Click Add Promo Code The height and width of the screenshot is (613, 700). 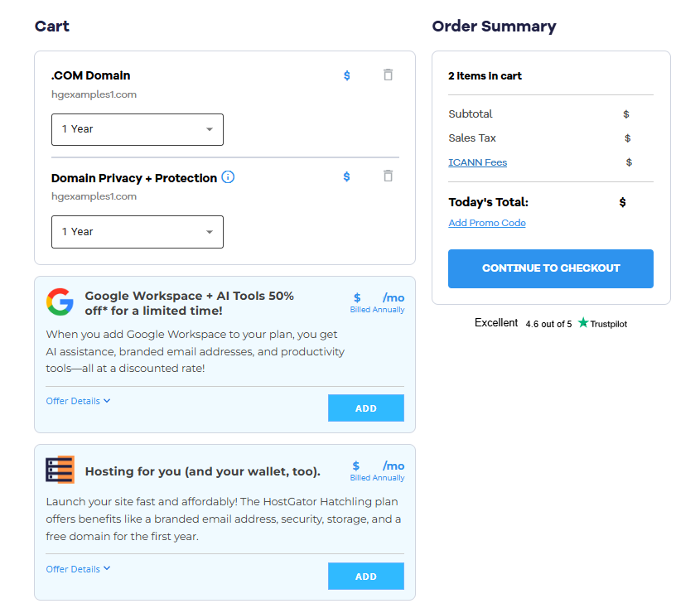487,223
